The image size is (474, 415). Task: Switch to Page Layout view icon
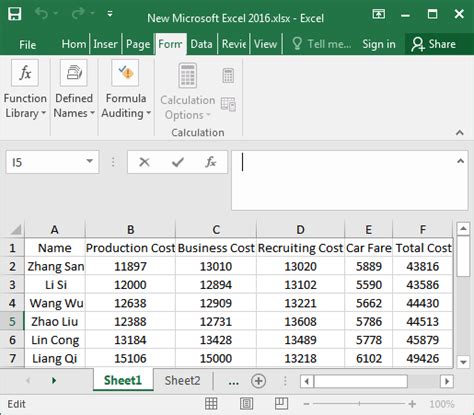point(246,404)
